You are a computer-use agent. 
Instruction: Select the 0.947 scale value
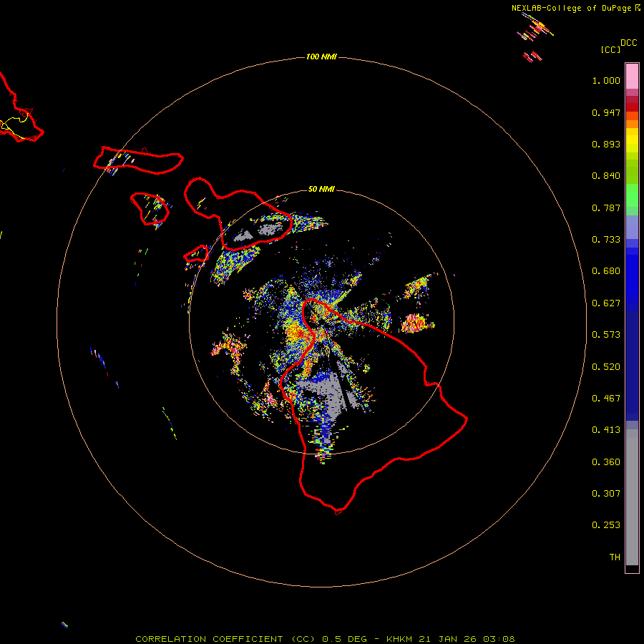pos(606,112)
